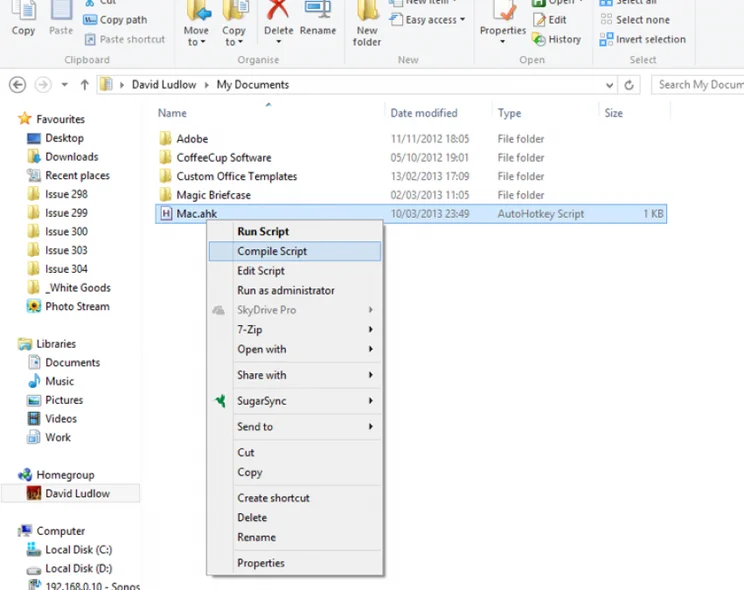Expand the Send to submenu
Screen dimensions: 744x590
295,427
